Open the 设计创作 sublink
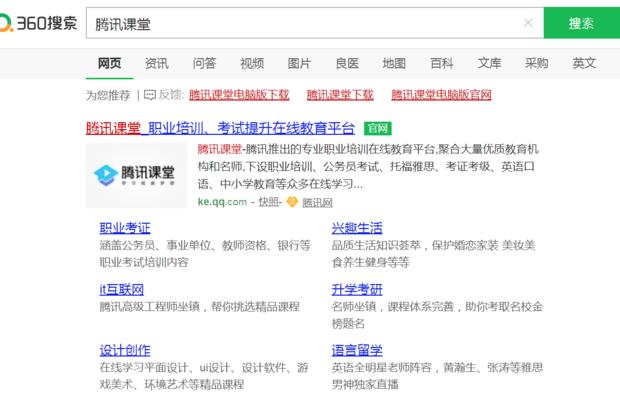 tap(125, 350)
